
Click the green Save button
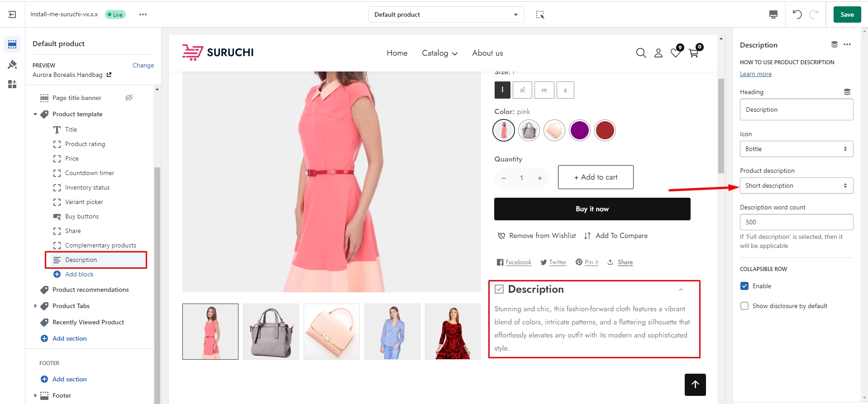(847, 14)
